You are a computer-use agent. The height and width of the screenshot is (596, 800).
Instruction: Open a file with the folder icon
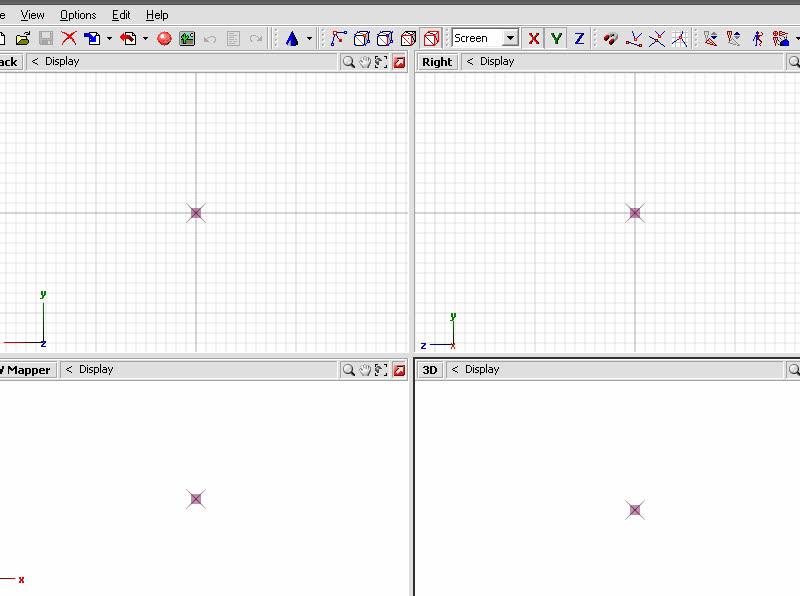23,38
